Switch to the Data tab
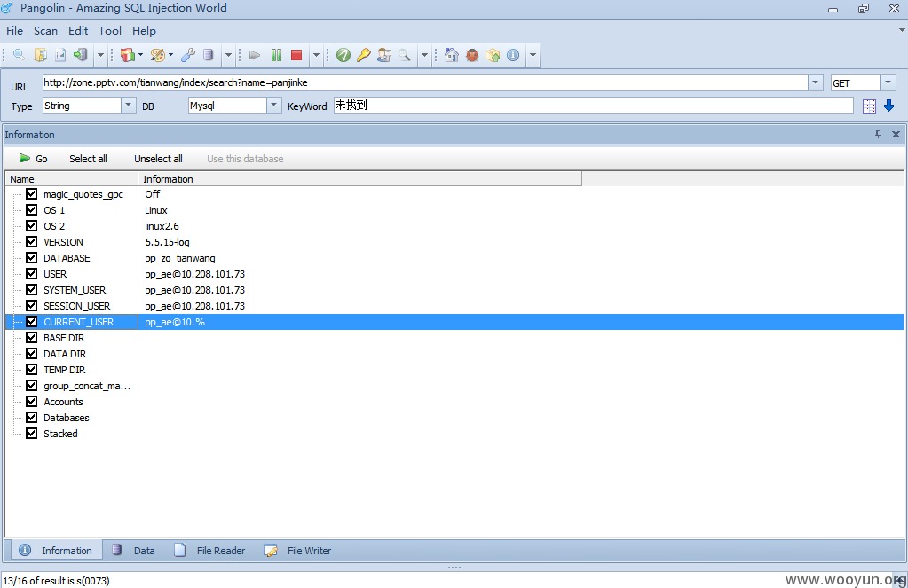The width and height of the screenshot is (908, 588). coord(134,551)
